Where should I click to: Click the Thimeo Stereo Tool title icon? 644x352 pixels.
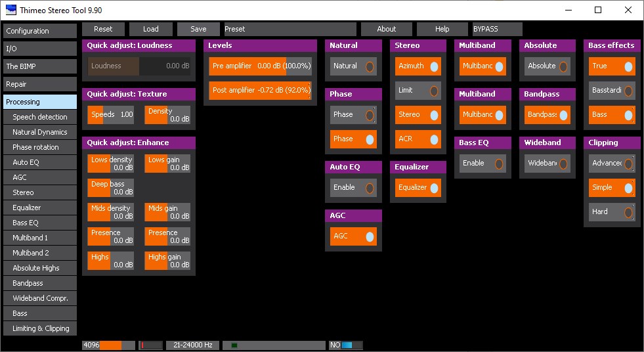[11, 10]
